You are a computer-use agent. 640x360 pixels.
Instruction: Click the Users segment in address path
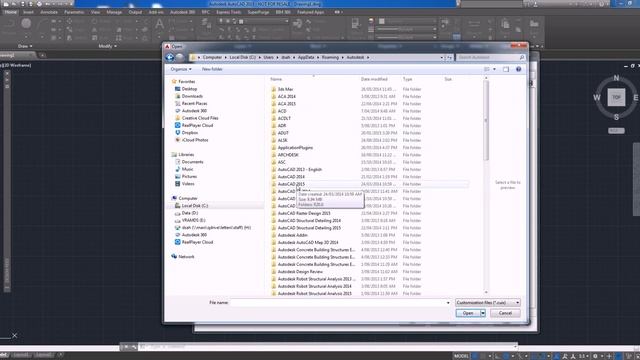[268, 58]
